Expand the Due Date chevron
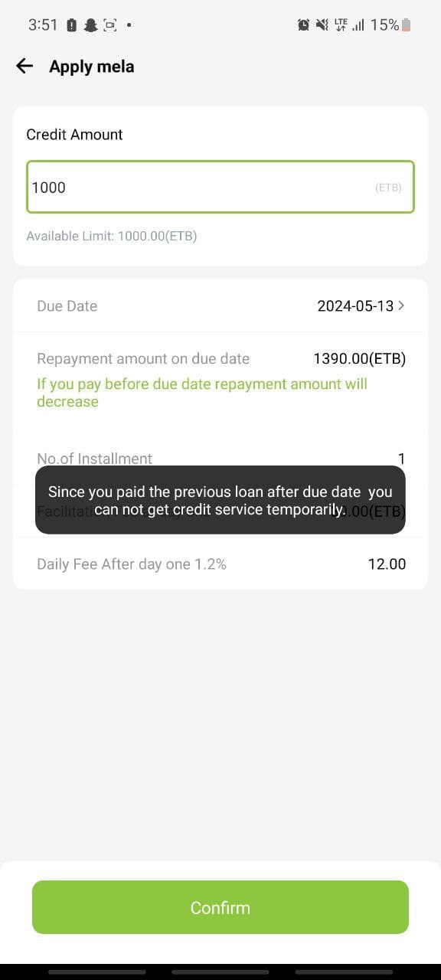This screenshot has height=980, width=441. click(402, 305)
